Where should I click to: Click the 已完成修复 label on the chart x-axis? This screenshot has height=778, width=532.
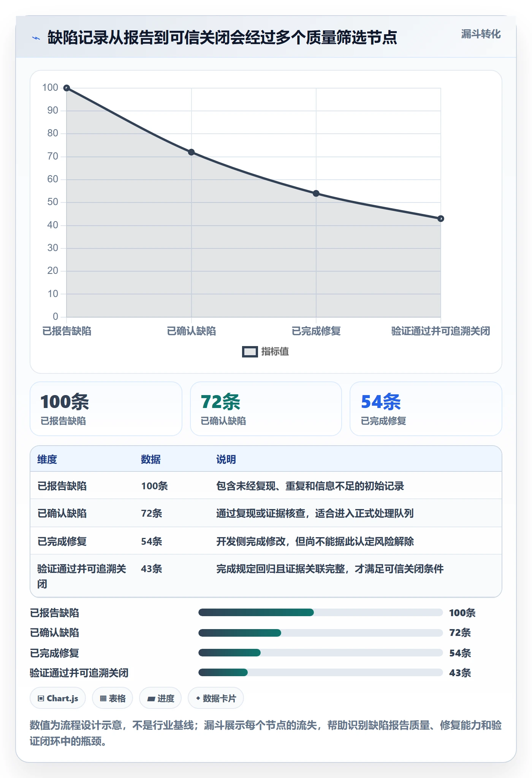(x=316, y=331)
